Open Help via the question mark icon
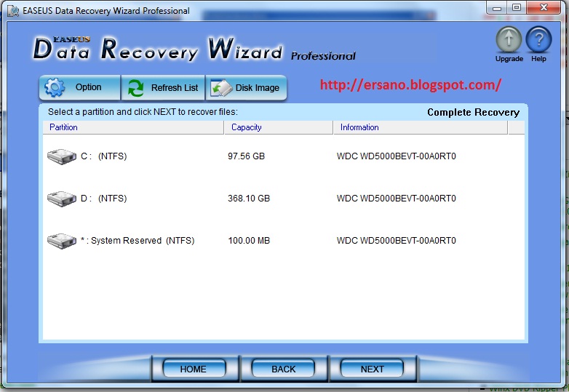569x392 pixels. coord(538,40)
